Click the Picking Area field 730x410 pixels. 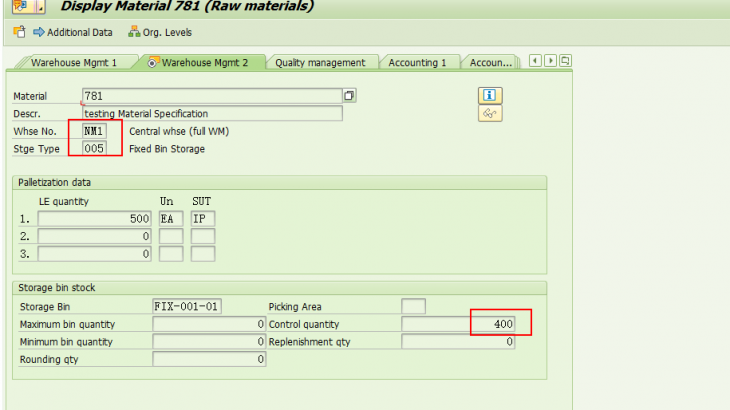click(413, 306)
